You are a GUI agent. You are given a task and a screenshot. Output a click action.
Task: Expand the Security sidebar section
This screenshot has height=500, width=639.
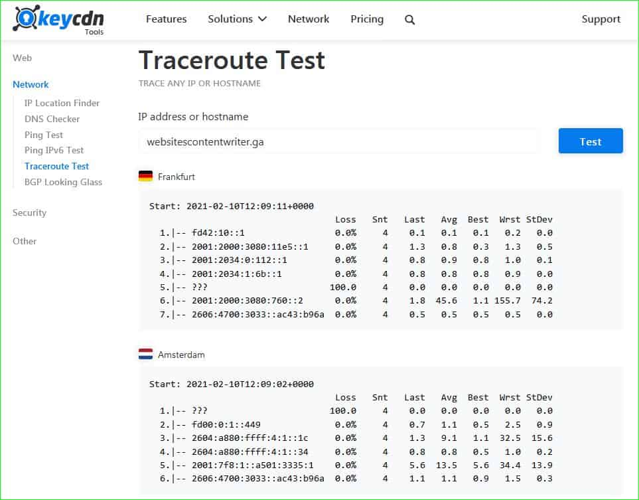[29, 212]
